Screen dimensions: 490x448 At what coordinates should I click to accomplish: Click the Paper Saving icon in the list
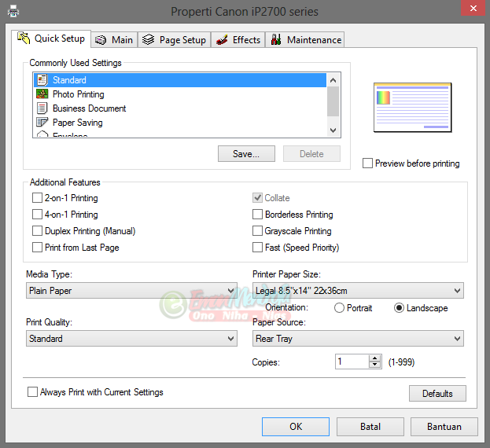pos(42,122)
